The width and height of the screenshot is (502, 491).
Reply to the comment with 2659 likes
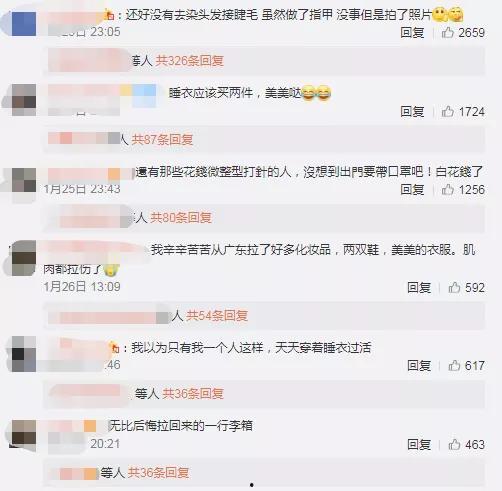tap(412, 32)
